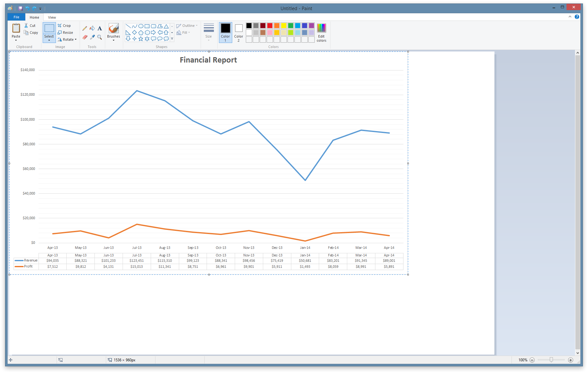588x373 pixels.
Task: Choose the brown color swatch
Action: (x=263, y=33)
